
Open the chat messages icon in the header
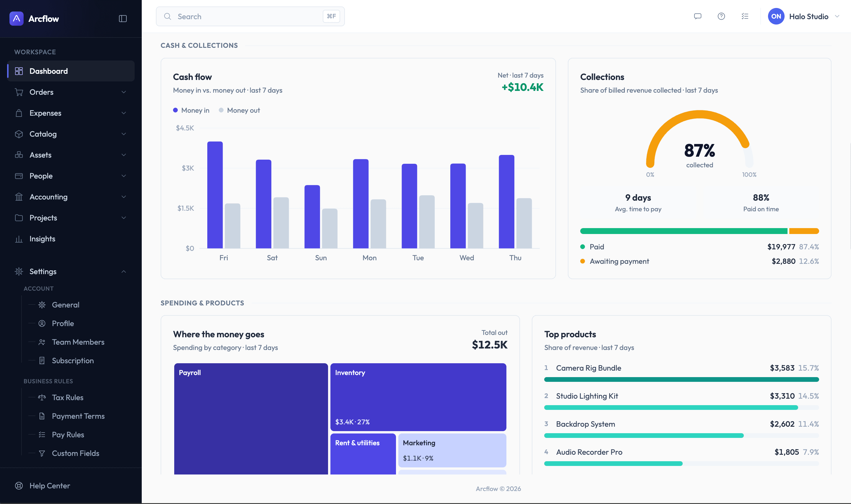pyautogui.click(x=697, y=16)
